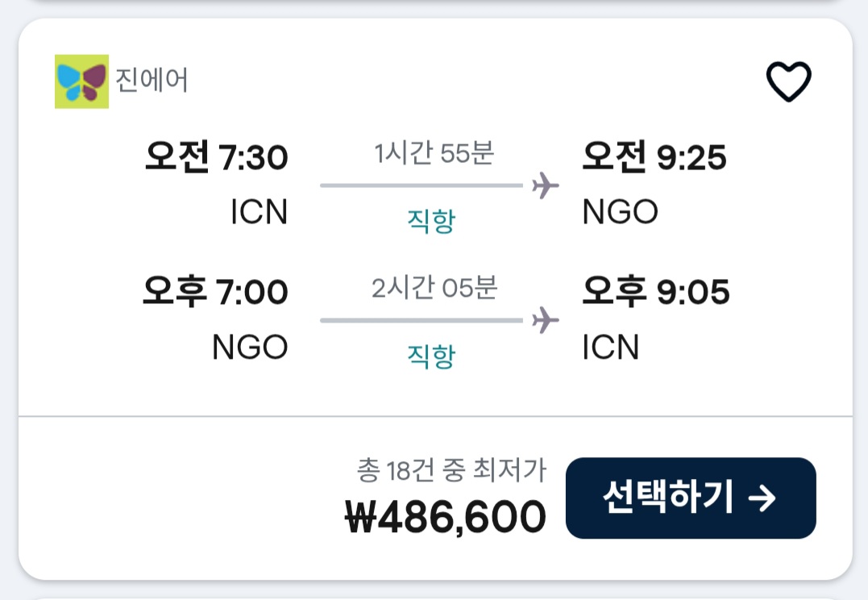Select the 오후 9:05 return arrival time
This screenshot has height=600, width=868.
655,292
